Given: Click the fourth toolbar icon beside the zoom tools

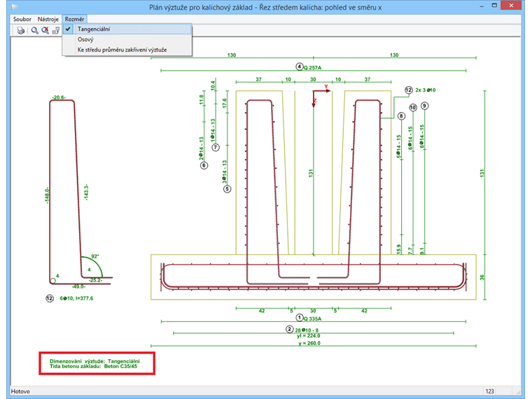Looking at the screenshot, I should coord(56,30).
